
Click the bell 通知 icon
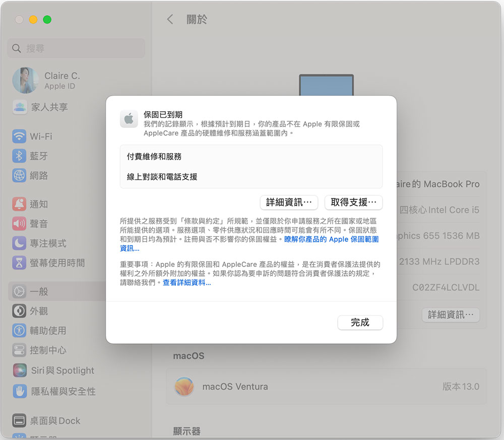(19, 204)
